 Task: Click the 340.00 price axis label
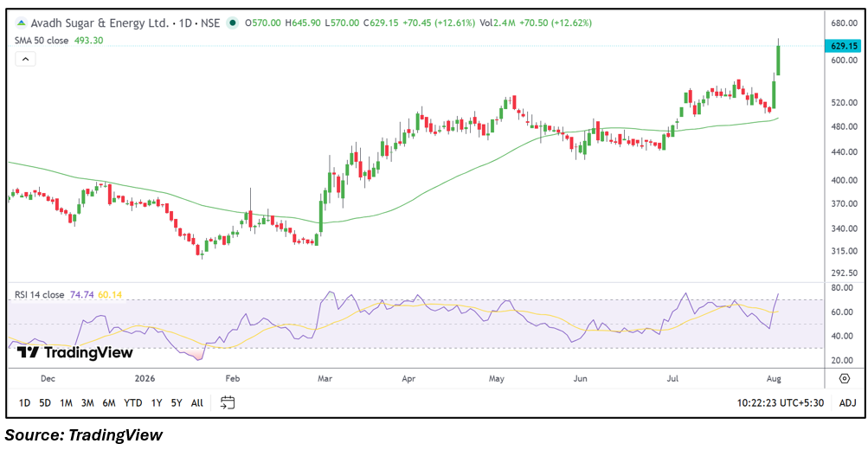click(844, 228)
